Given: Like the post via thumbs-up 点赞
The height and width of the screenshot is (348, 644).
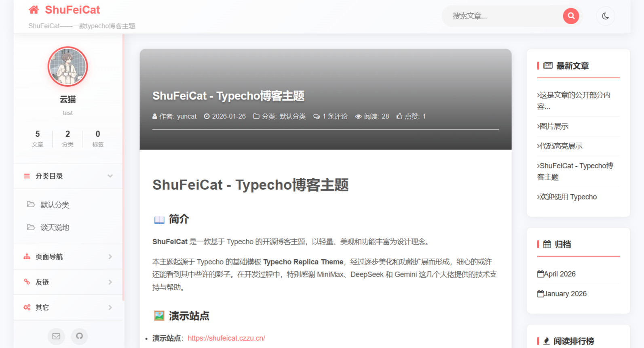Looking at the screenshot, I should click(411, 116).
